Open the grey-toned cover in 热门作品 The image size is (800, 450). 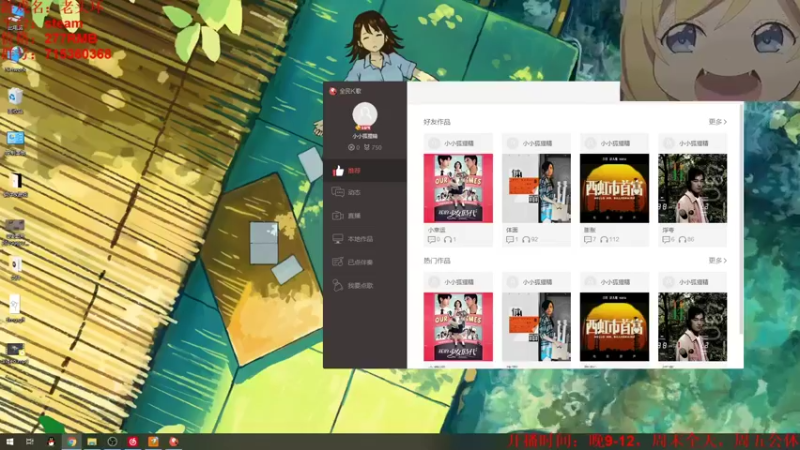coord(536,327)
